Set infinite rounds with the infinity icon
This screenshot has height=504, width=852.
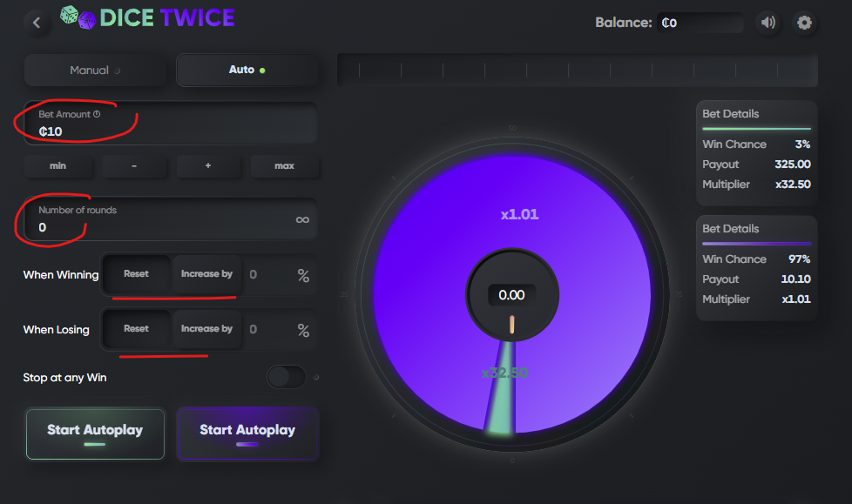pyautogui.click(x=302, y=219)
